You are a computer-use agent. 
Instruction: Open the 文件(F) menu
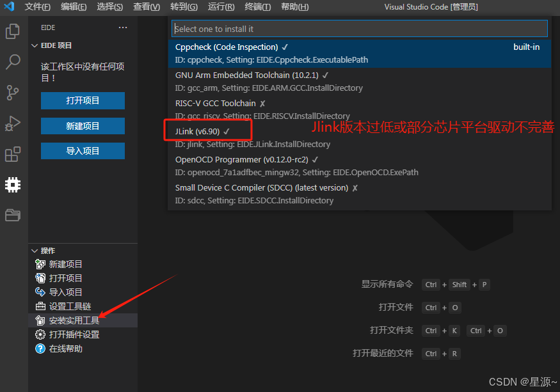(38, 7)
